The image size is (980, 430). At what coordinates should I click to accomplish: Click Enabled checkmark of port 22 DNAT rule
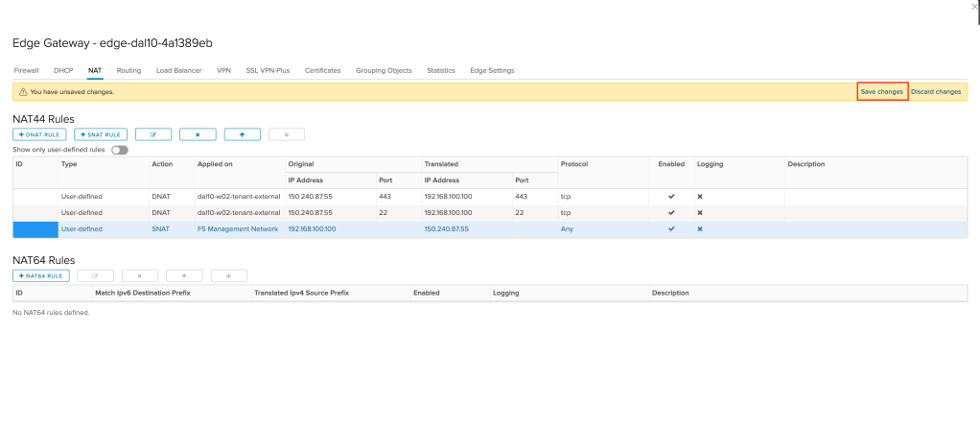click(x=671, y=212)
